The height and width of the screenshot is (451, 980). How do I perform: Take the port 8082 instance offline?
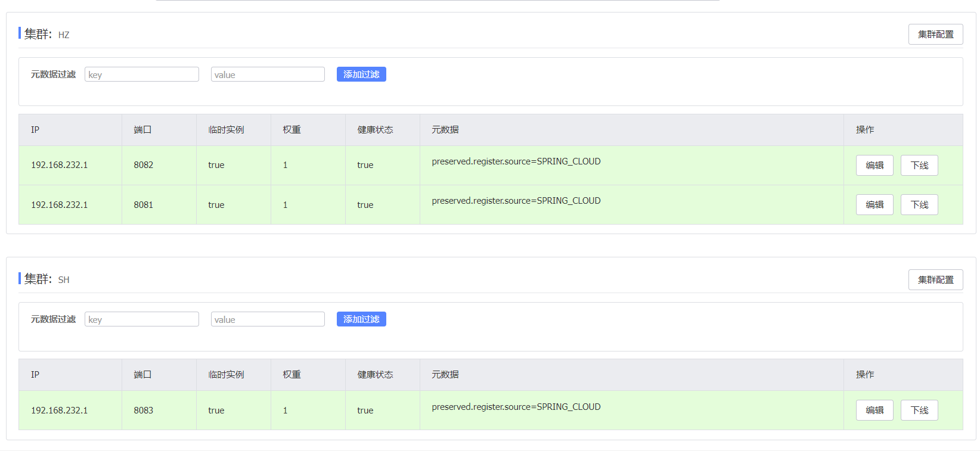click(x=919, y=165)
